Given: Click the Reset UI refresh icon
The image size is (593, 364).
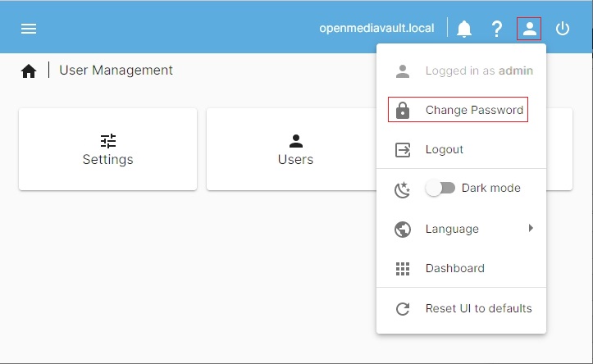Looking at the screenshot, I should (x=403, y=309).
